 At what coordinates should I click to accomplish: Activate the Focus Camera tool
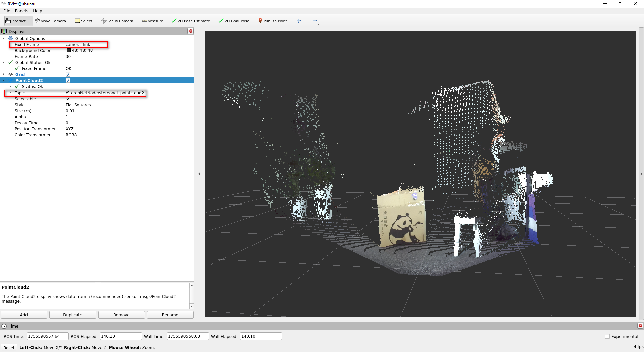click(117, 21)
